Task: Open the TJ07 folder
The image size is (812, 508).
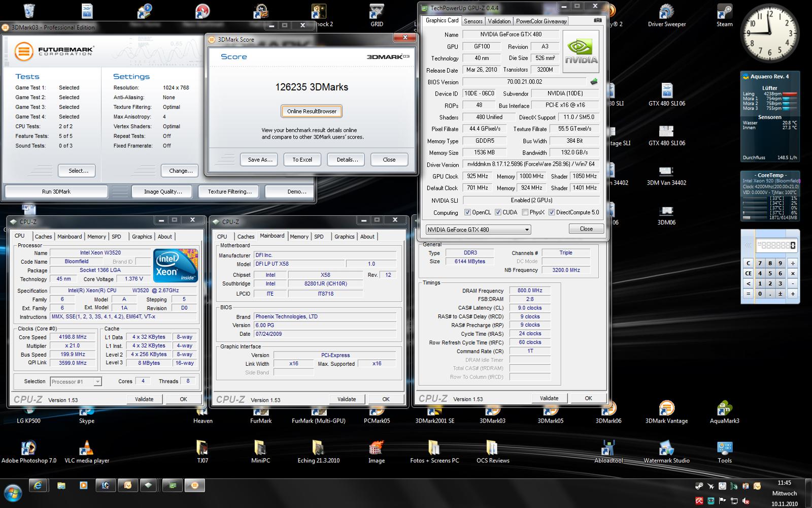Action: [202, 452]
